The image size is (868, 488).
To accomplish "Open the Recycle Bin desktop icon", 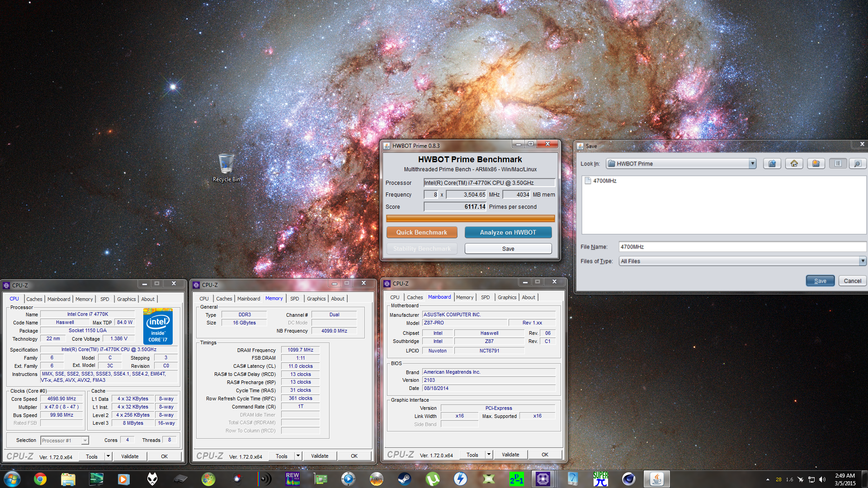I will point(226,168).
